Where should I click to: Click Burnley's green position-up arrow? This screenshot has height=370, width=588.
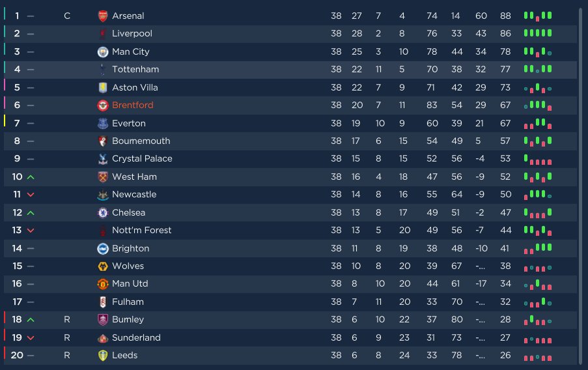pos(31,320)
